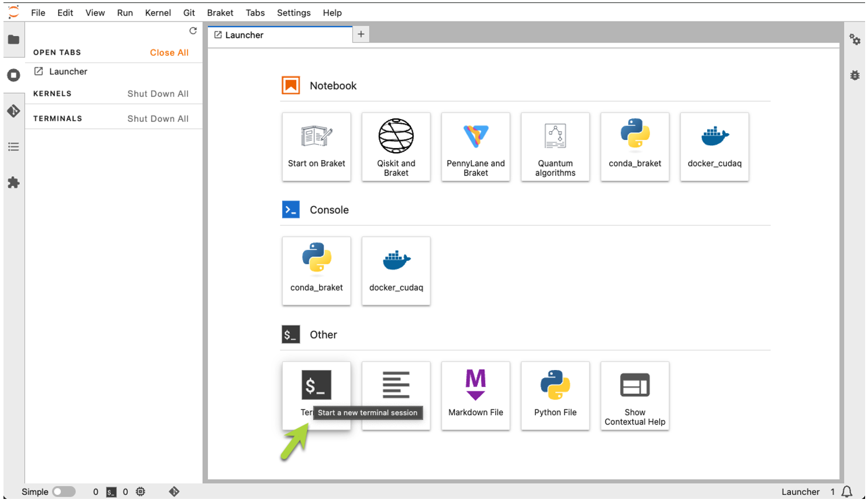Screen dimensions: 868x503
Task: Open the Kernel menu
Action: pos(158,12)
